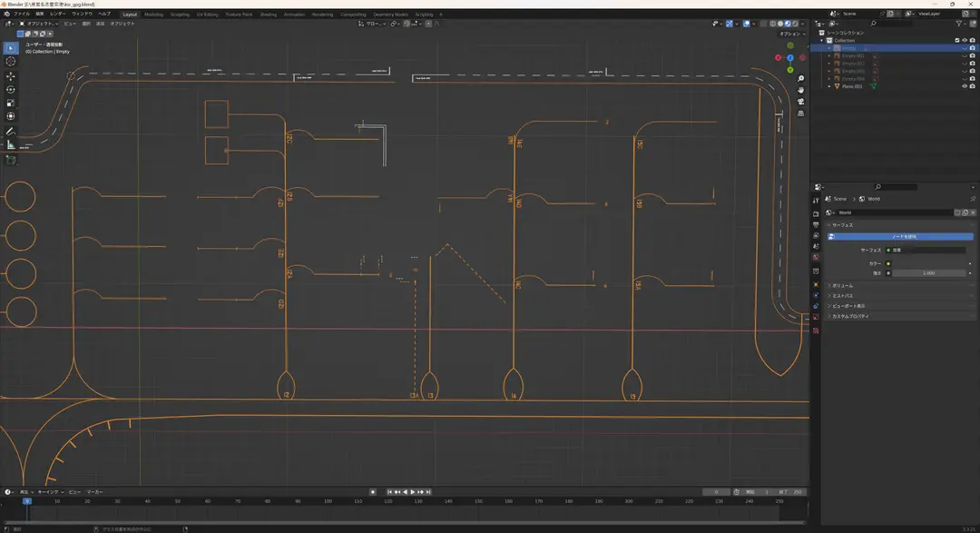Switch to the Shading workspace tab

pos(268,15)
